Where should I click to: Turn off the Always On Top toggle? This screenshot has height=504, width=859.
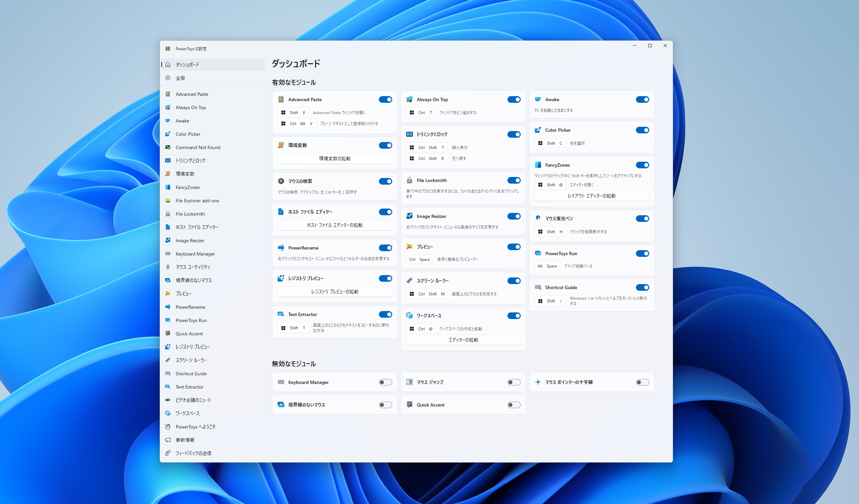(514, 99)
